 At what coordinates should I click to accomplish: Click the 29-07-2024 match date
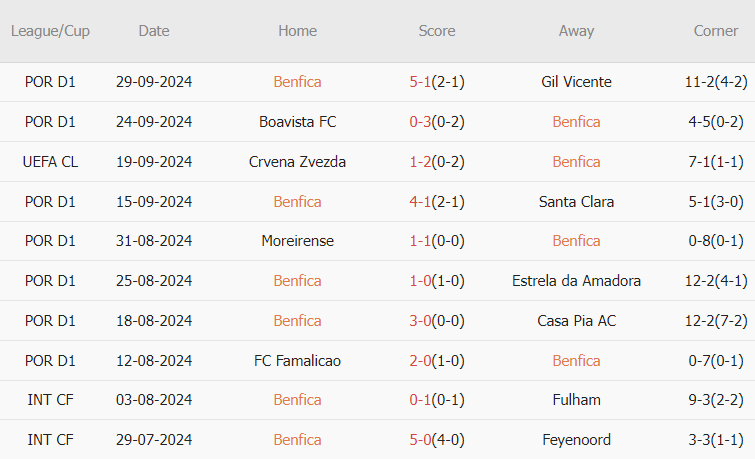(x=154, y=440)
